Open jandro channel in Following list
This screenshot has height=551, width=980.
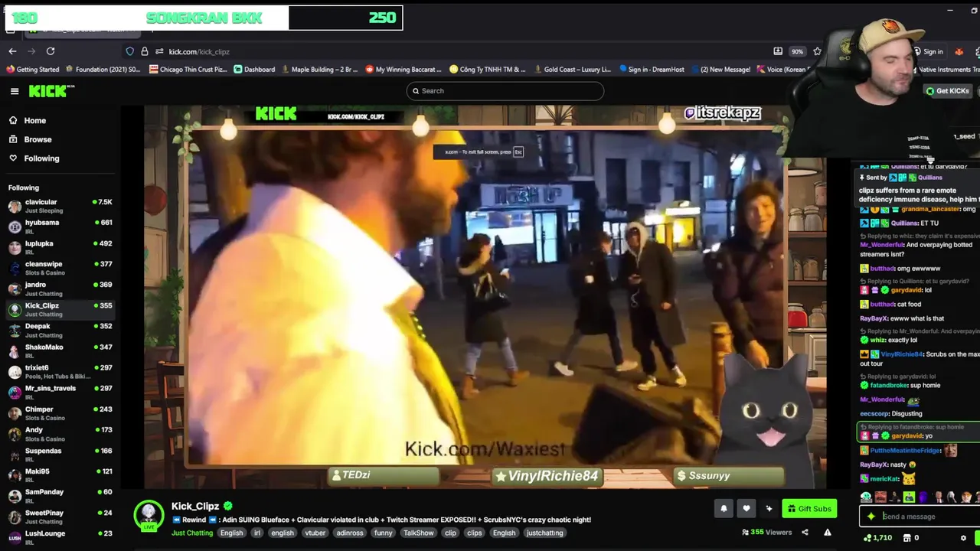60,289
